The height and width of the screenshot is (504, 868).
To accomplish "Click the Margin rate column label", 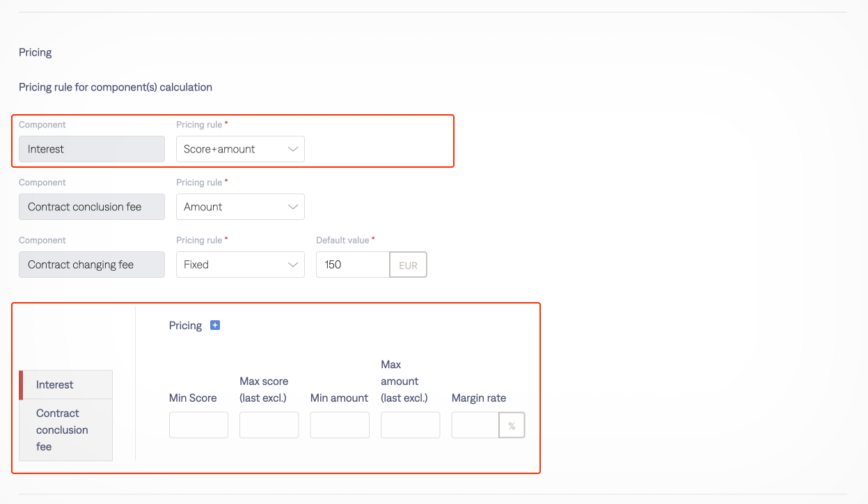I will [x=479, y=398].
